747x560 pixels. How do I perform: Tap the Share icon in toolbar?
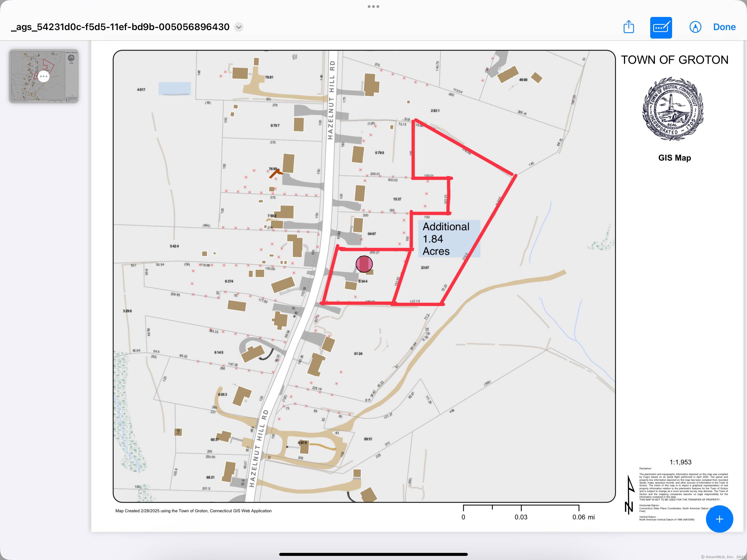(x=628, y=27)
